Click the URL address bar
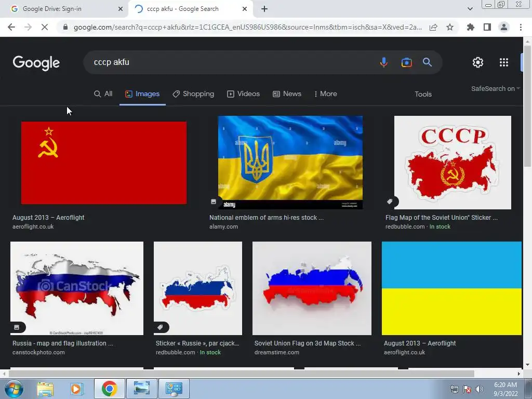Viewport: 532px width, 399px height. click(248, 27)
